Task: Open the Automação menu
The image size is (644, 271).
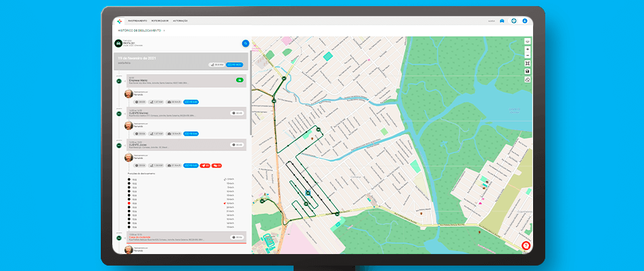Action: [181, 21]
